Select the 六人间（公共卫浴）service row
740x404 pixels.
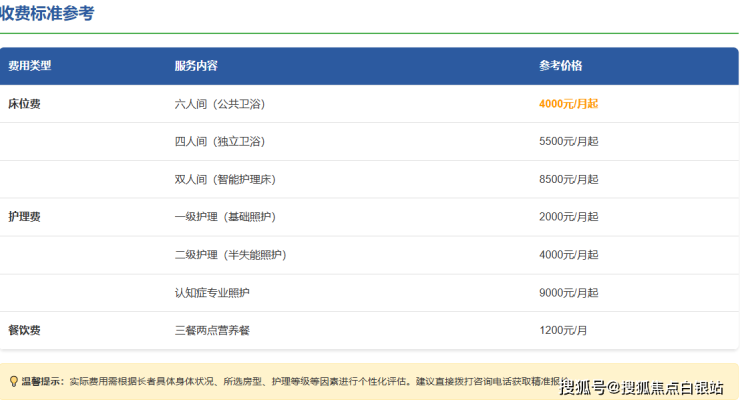coord(220,104)
